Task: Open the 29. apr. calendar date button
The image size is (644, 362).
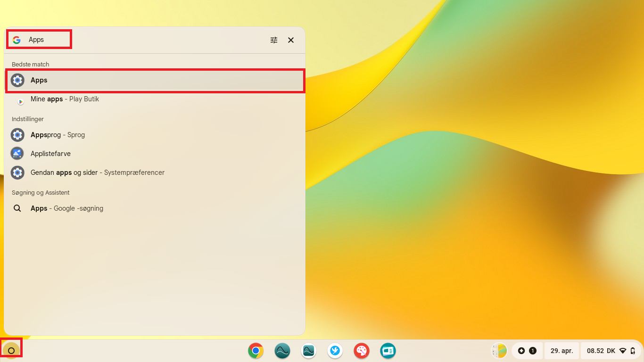Action: pyautogui.click(x=561, y=351)
